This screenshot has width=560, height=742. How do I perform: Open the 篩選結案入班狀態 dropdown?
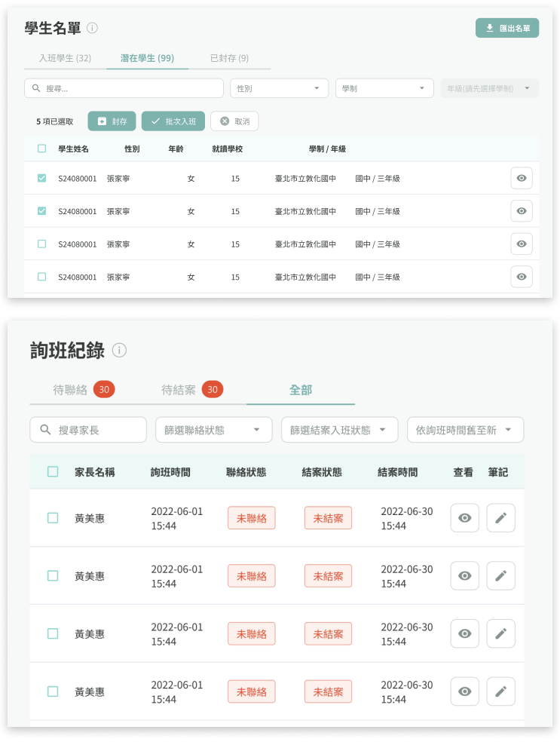[x=340, y=430]
